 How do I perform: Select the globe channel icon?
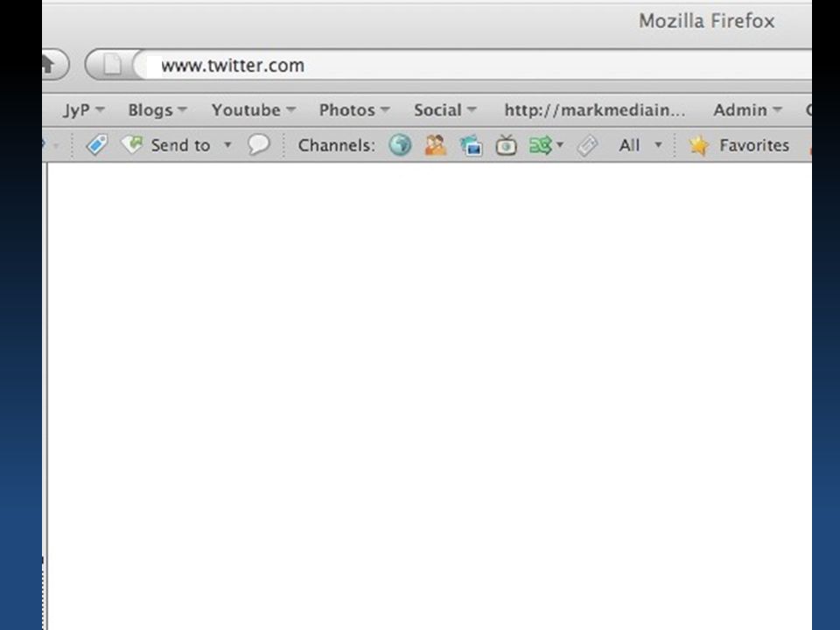tap(400, 144)
